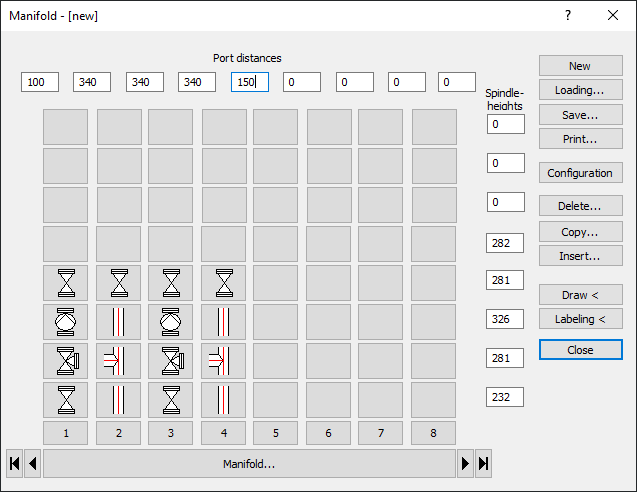
Task: Click the New button
Action: [x=581, y=66]
